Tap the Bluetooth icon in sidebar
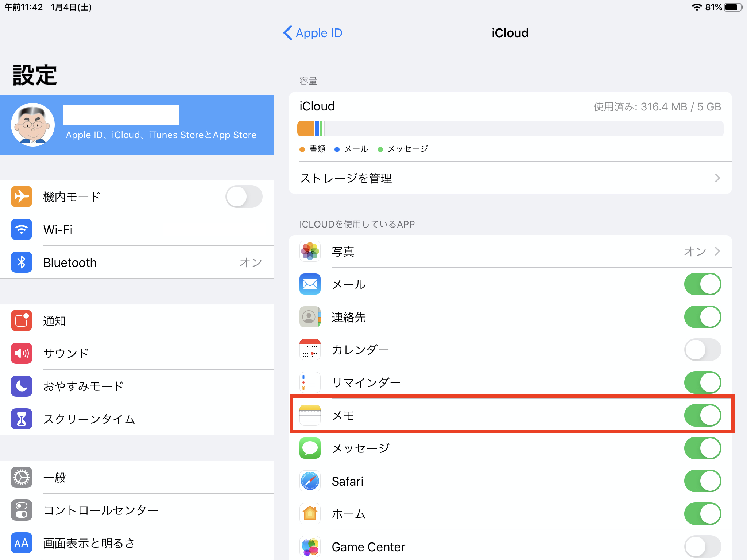The width and height of the screenshot is (747, 560). click(22, 262)
